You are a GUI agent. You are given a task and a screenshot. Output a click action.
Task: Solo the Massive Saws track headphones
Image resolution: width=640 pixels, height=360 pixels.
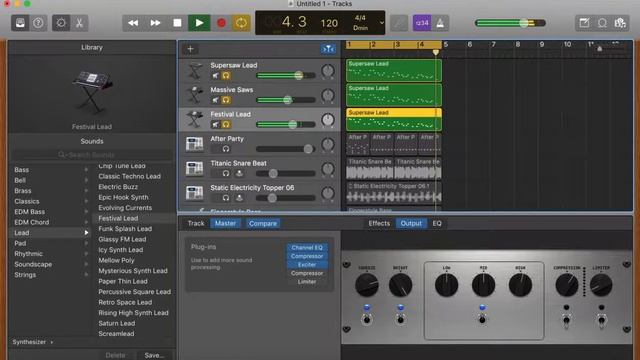226,100
